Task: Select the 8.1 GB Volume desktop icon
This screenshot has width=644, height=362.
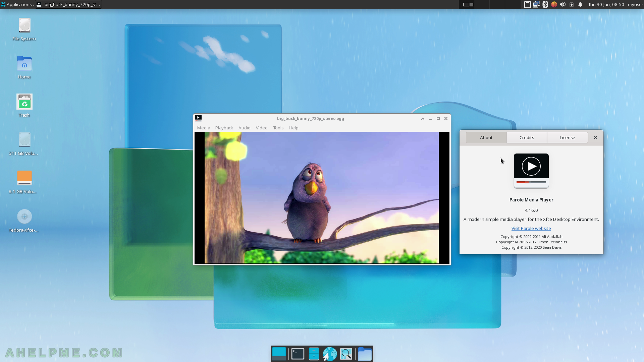Action: point(23,182)
